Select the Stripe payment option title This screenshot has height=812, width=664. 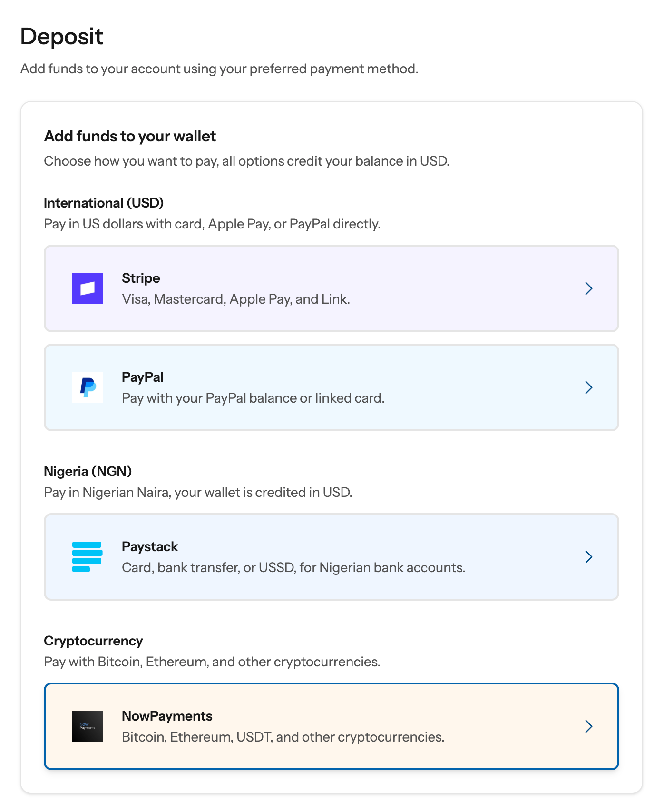[141, 278]
